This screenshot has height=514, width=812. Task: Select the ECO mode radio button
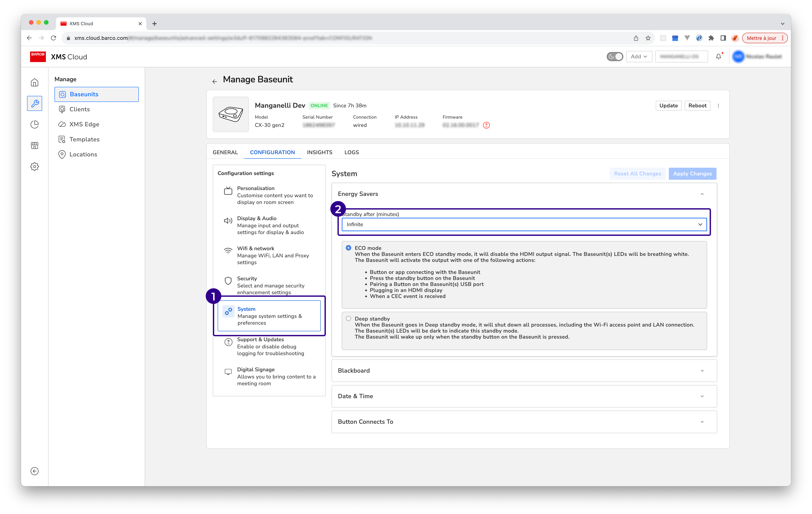(x=348, y=248)
